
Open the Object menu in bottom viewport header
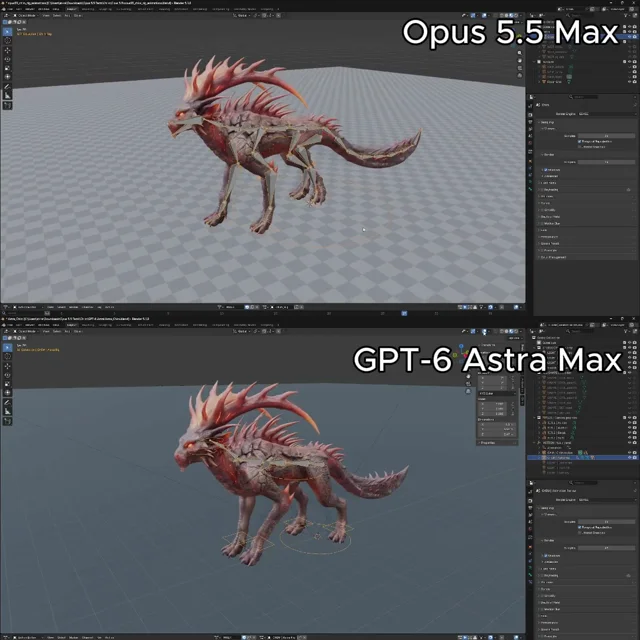click(x=78, y=331)
